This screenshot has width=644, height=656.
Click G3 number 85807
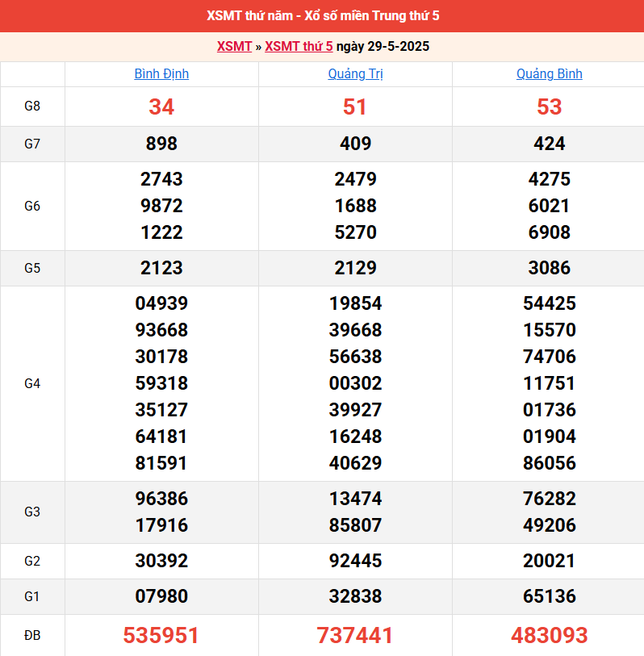tap(355, 525)
